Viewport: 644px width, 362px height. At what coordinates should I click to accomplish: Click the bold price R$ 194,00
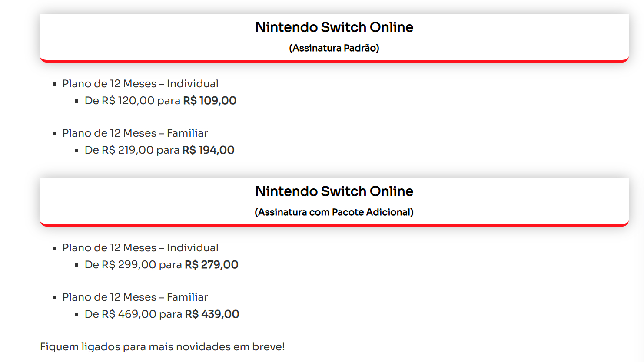208,150
